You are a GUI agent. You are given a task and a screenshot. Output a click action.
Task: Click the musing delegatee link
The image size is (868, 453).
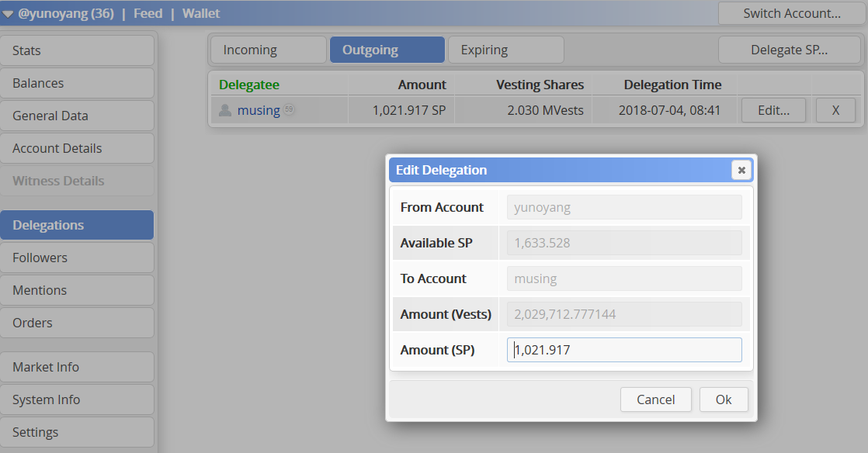tap(259, 110)
